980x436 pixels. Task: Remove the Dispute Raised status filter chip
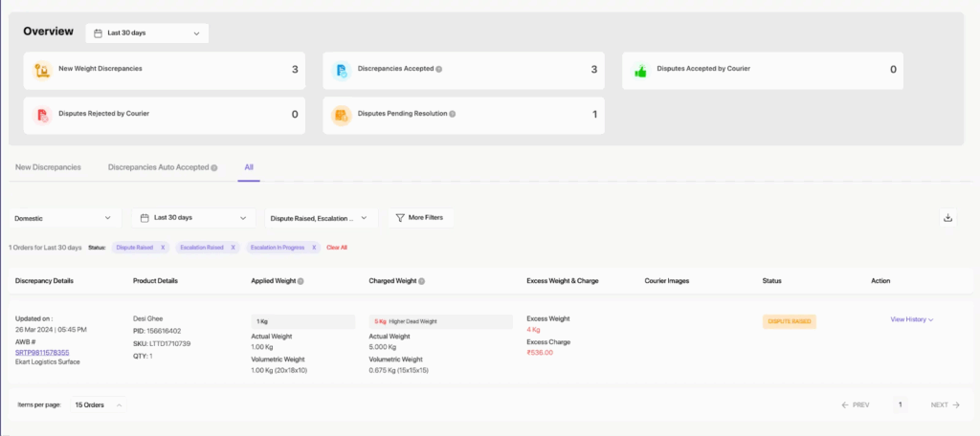point(163,248)
